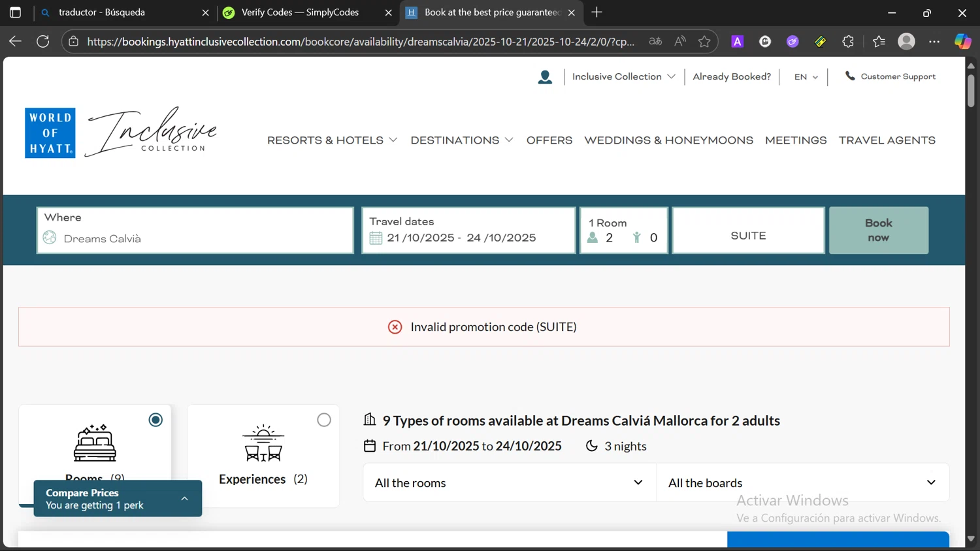Click the children icon in room box

(636, 238)
